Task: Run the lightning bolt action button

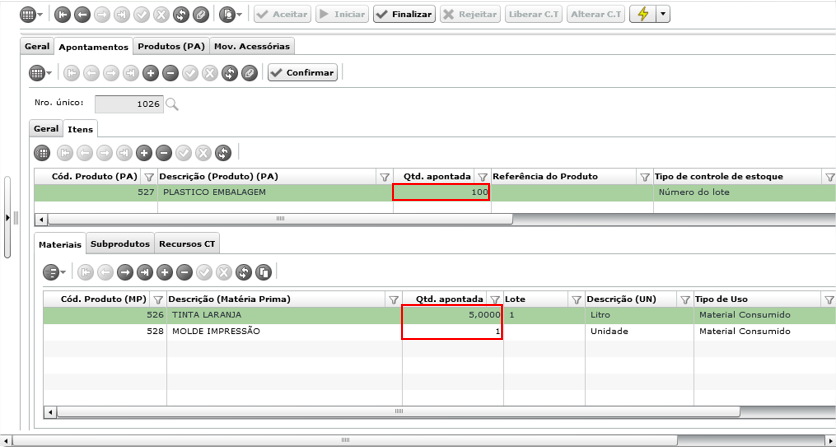Action: tap(643, 15)
